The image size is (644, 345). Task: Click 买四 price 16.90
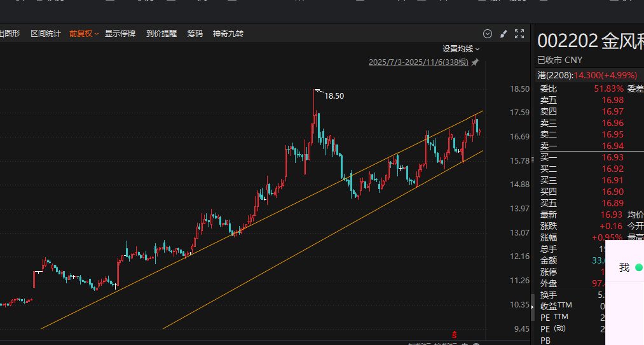[612, 192]
